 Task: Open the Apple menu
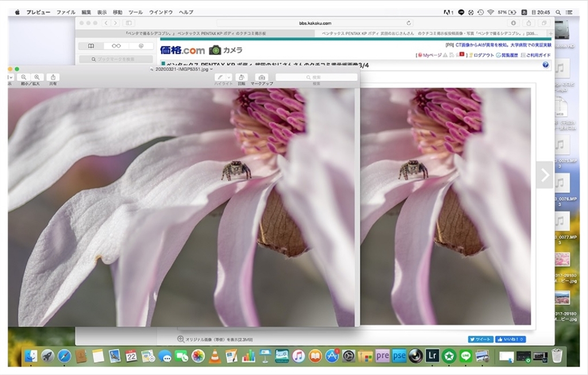(17, 13)
